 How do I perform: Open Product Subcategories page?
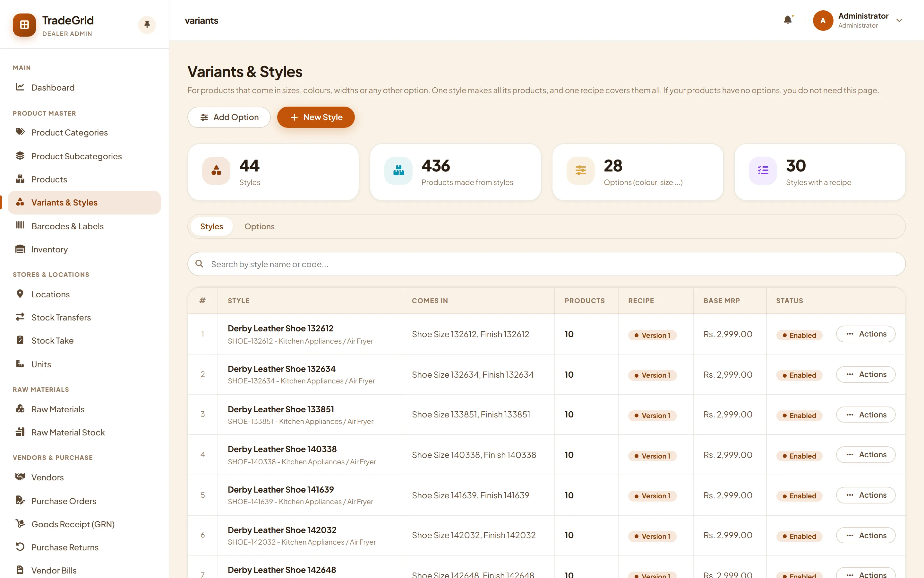[x=84, y=156]
